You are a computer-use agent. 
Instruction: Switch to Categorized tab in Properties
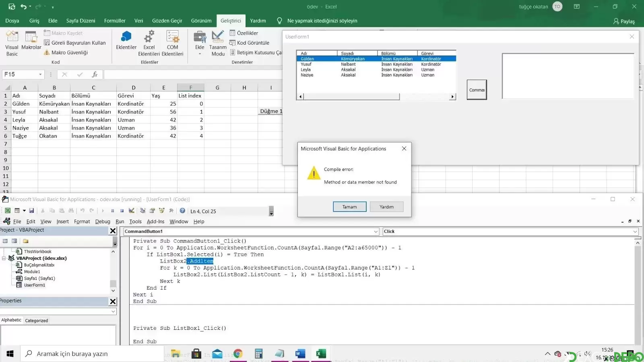point(36,321)
